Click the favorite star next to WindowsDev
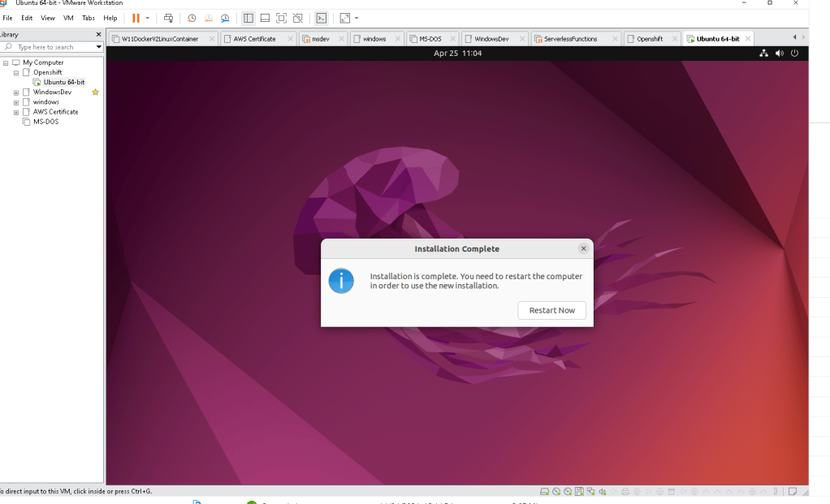Image resolution: width=830 pixels, height=504 pixels. tap(95, 92)
